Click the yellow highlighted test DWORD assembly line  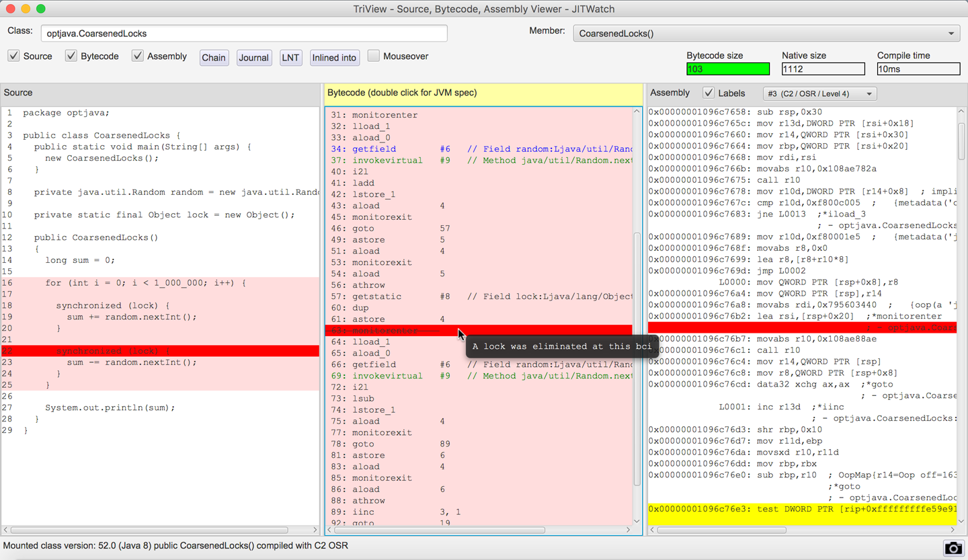(801, 510)
